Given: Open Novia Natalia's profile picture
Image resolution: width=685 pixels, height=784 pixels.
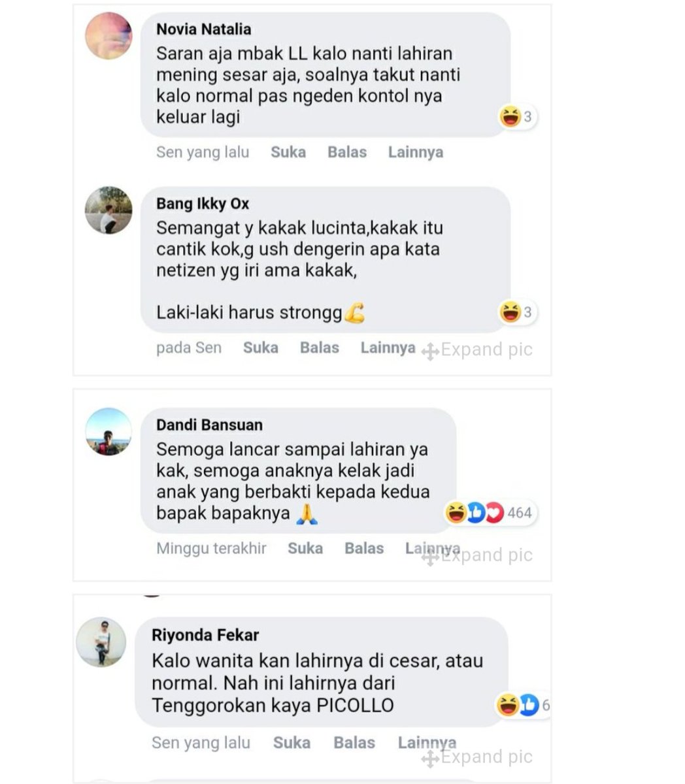Looking at the screenshot, I should tap(109, 36).
